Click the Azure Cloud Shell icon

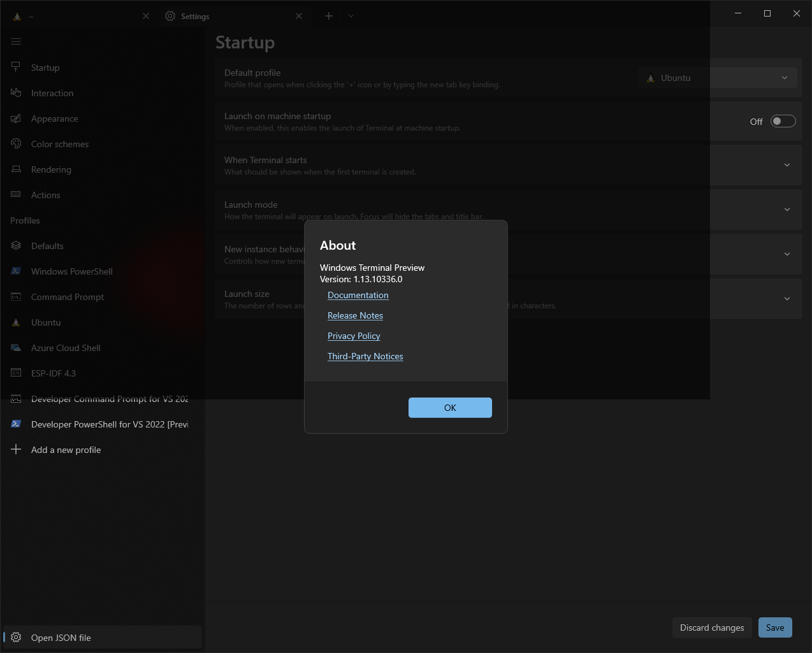point(16,347)
